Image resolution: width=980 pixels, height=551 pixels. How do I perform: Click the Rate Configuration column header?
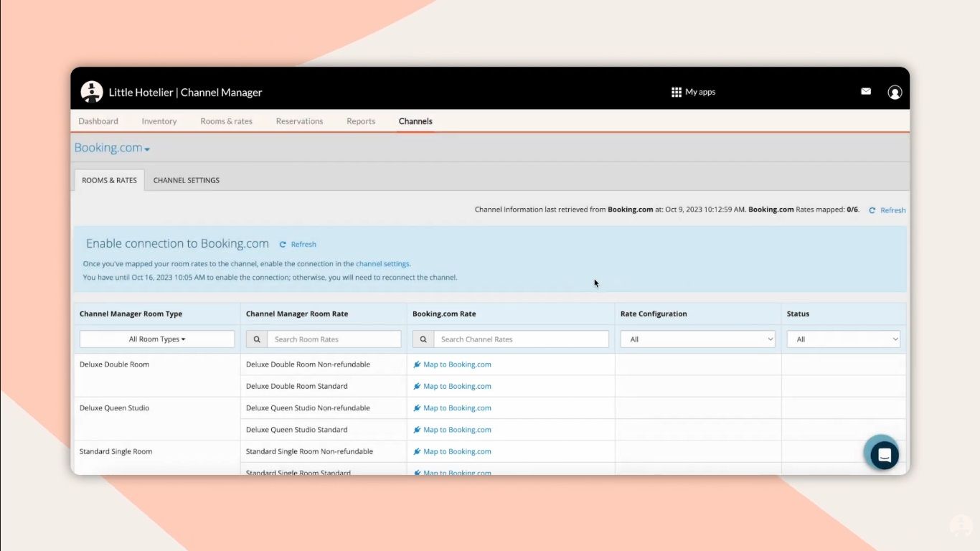(x=654, y=314)
